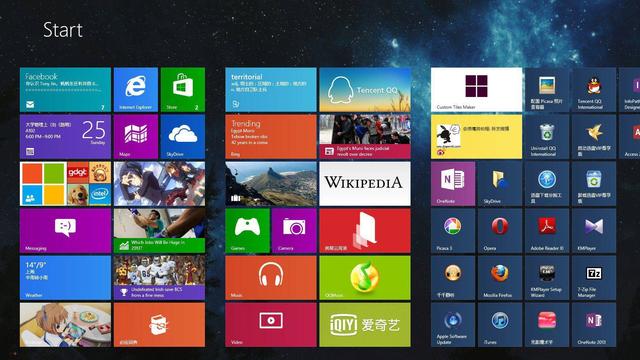Open the pink app tile beside iTunes

(x=547, y=324)
